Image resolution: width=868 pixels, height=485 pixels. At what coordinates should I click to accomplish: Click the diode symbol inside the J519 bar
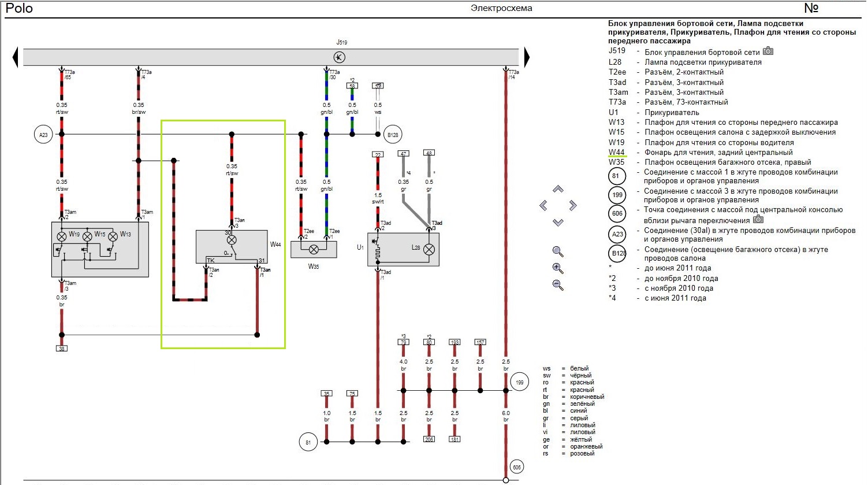pyautogui.click(x=340, y=57)
